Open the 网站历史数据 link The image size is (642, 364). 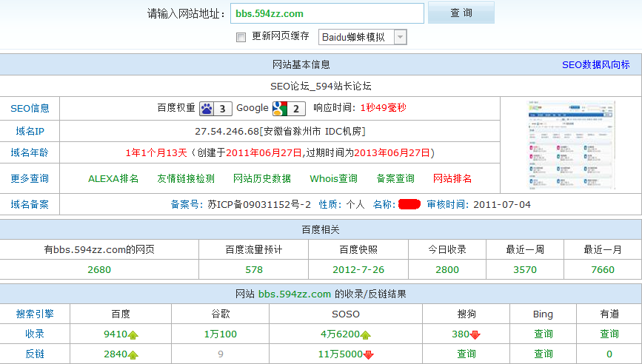click(262, 178)
